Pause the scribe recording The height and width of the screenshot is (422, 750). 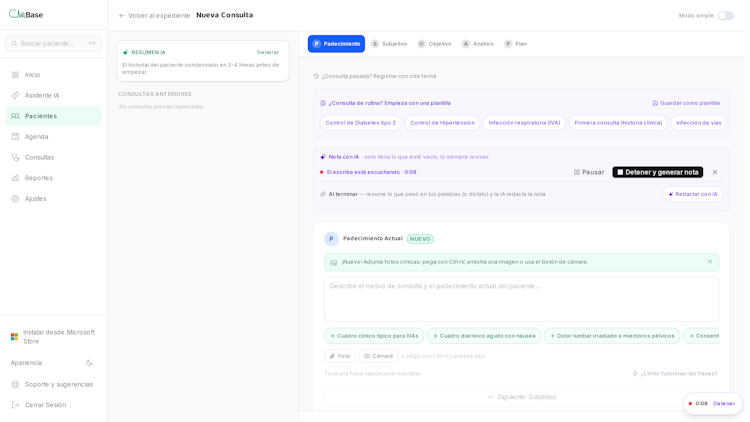589,172
